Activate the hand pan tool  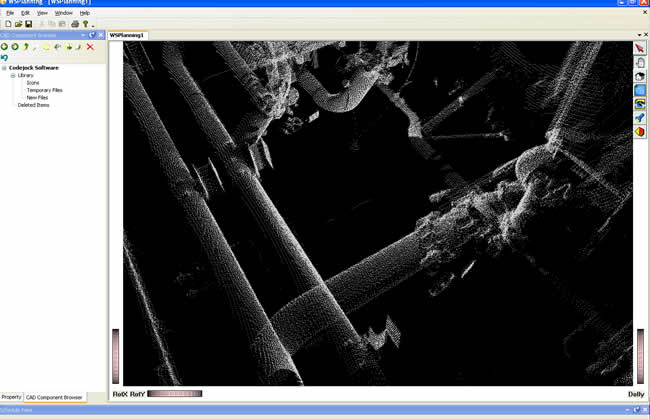(640, 62)
